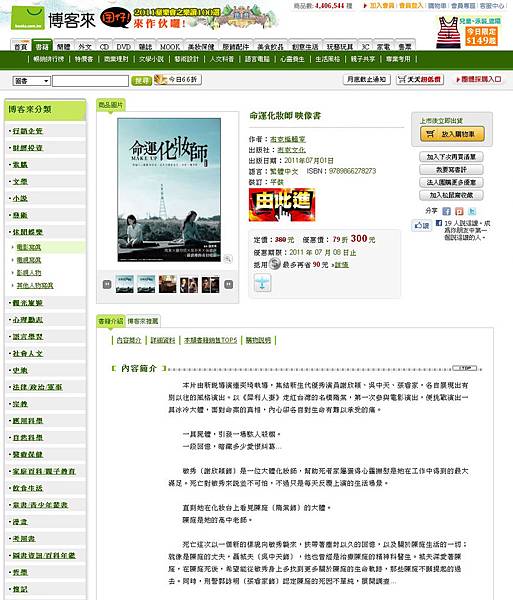The width and height of the screenshot is (513, 600).
Task: Expand the 飲食生活 sidebar category
Action: [28, 488]
